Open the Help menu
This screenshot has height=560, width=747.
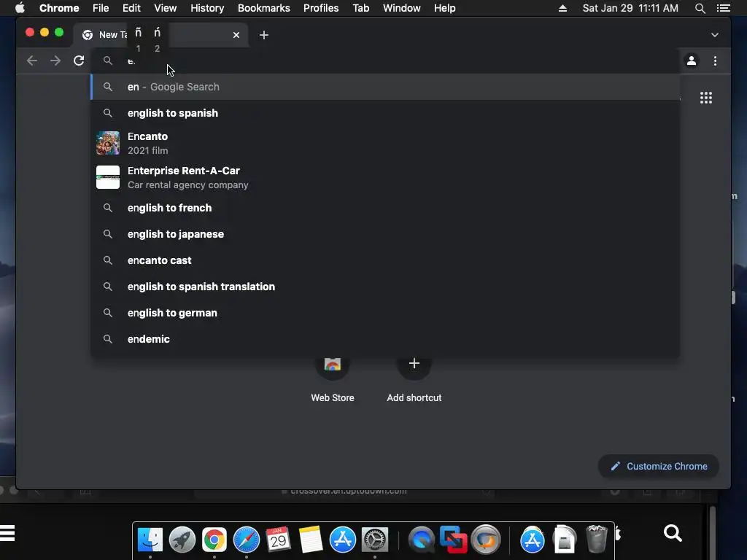(x=444, y=8)
